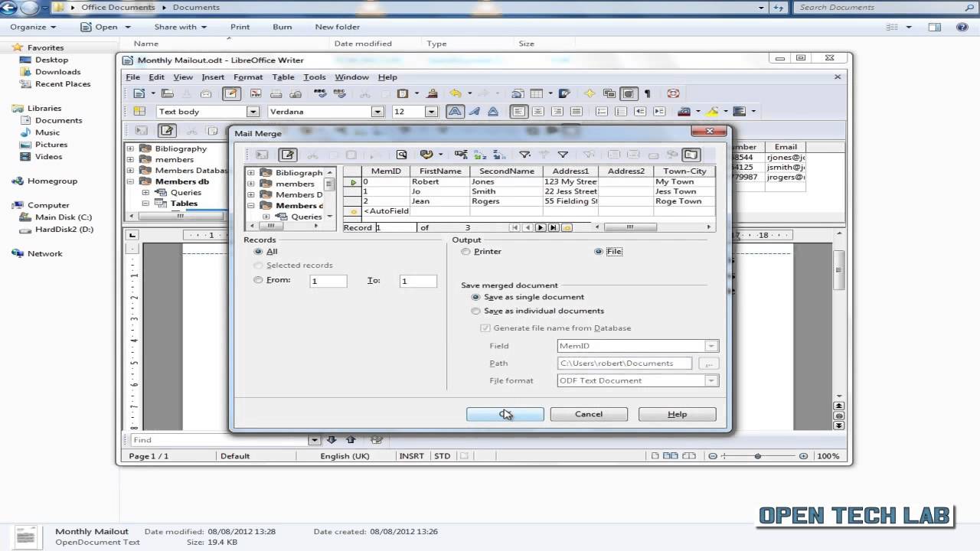Click Bold formatting icon in Writer
980x551 pixels.
[x=455, y=112]
